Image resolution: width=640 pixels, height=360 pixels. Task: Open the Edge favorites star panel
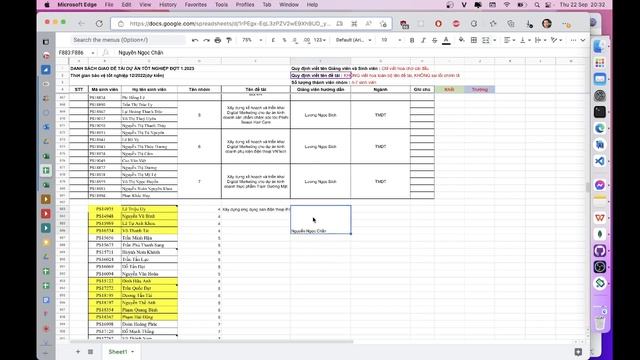tap(493, 24)
